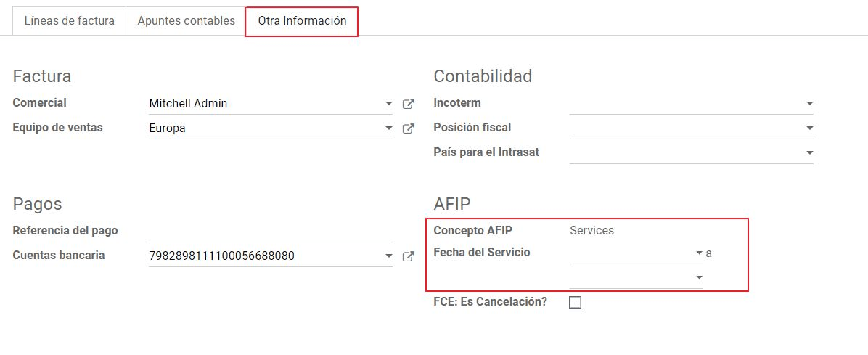Open the Fecha del Servicio start date picker
The height and width of the screenshot is (355, 868).
coord(631,253)
